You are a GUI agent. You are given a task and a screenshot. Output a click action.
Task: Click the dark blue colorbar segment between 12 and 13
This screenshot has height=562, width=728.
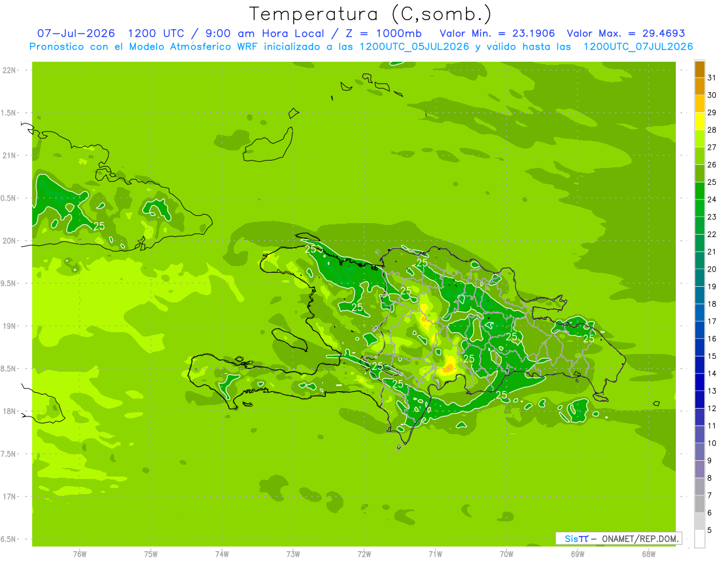click(x=699, y=400)
